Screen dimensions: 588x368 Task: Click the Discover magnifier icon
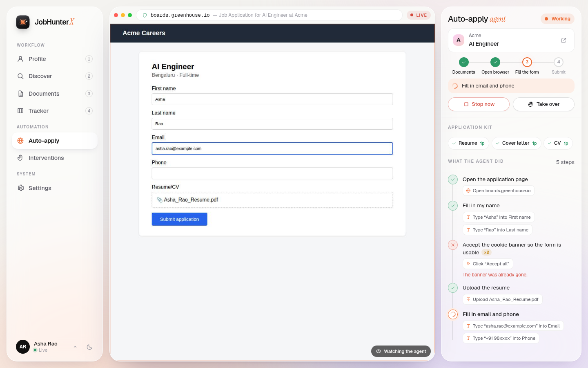tap(20, 76)
